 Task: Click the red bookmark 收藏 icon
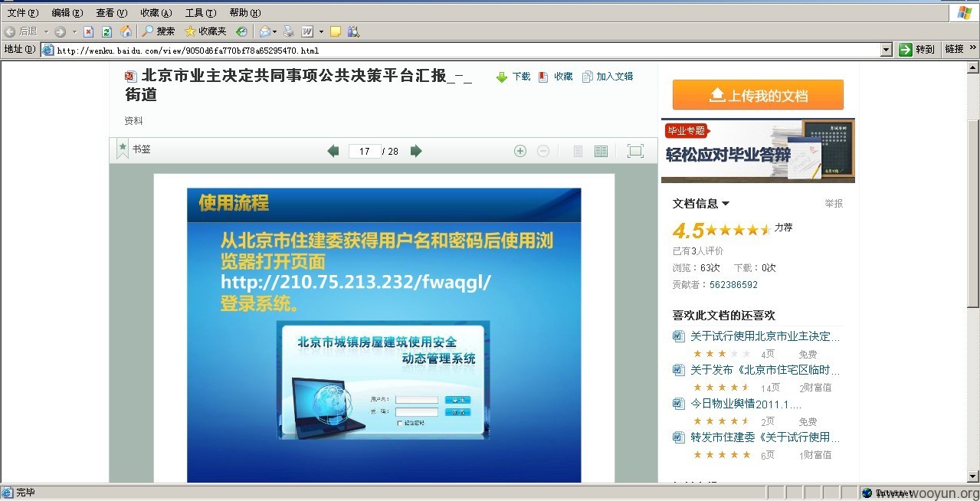(543, 77)
